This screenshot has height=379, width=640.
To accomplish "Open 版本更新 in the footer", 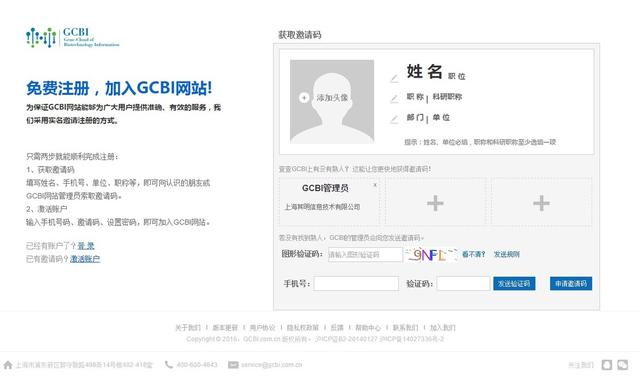I will coord(225,328).
